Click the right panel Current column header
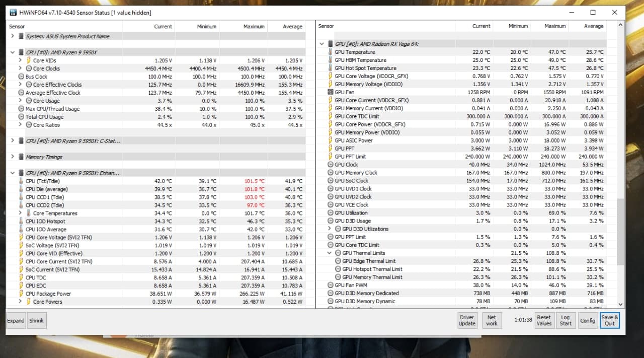 click(x=474, y=26)
